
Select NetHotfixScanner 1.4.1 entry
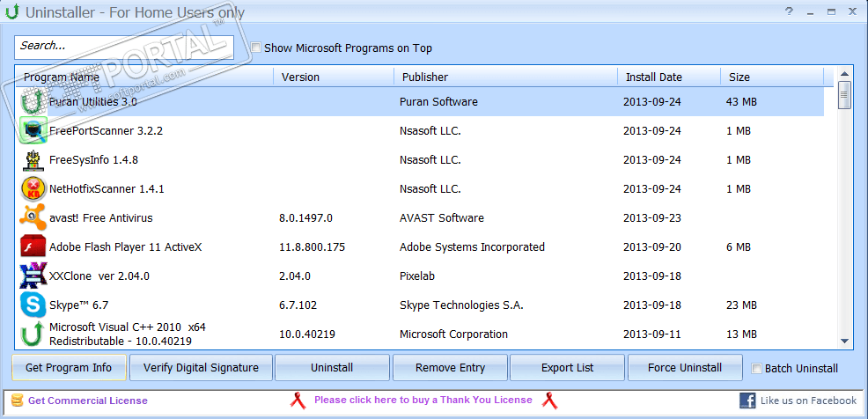pyautogui.click(x=107, y=188)
